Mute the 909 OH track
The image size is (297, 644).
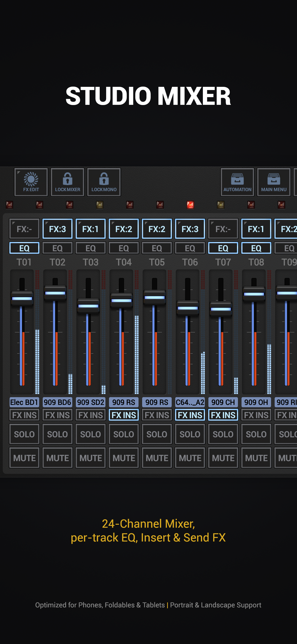pos(256,458)
